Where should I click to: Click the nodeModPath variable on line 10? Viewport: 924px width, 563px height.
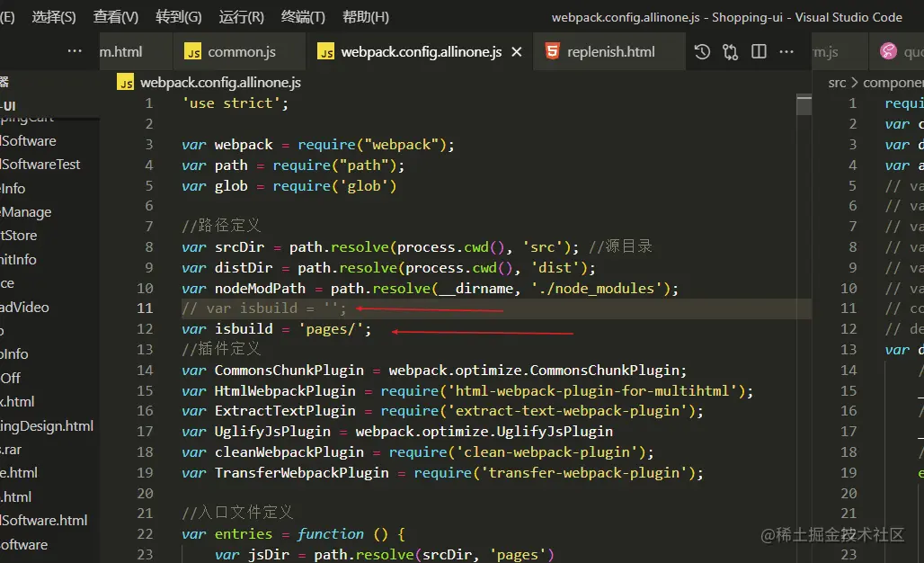click(x=260, y=289)
